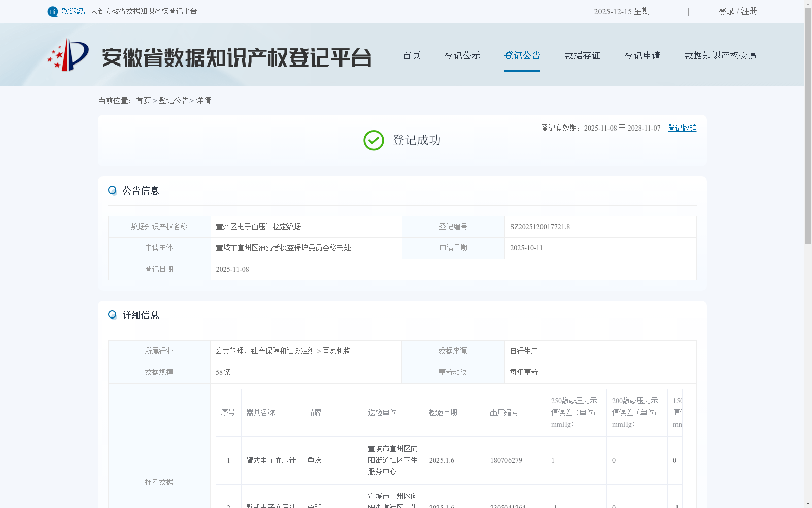Screen dimensions: 812x508
Task: Navigate to 登记申请
Action: 642,56
